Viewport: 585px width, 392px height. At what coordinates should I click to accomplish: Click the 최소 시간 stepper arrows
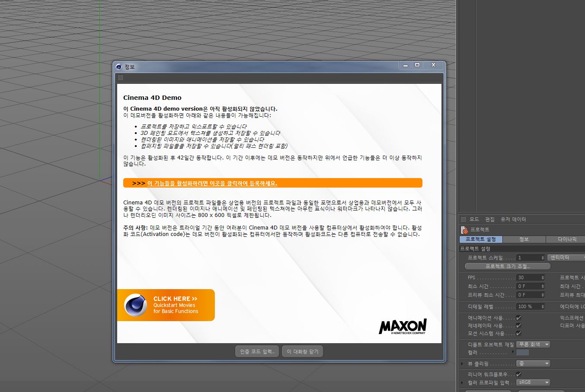click(x=543, y=287)
